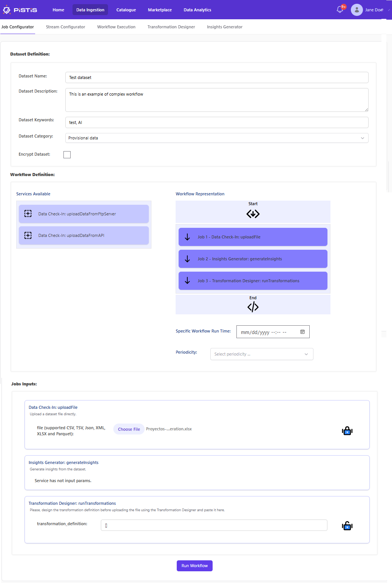
Task: Switch to the Insights Generator tab
Action: tap(225, 27)
